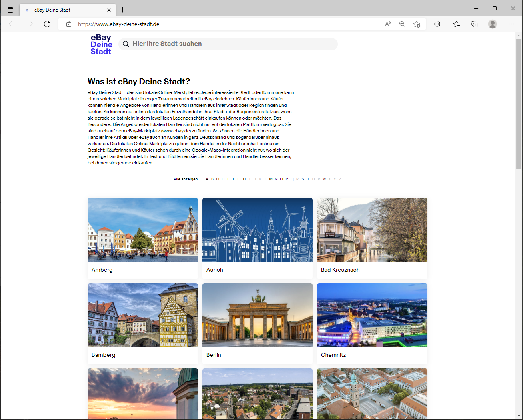
Task: Click the vertical scrollbar thumb
Action: point(519,104)
